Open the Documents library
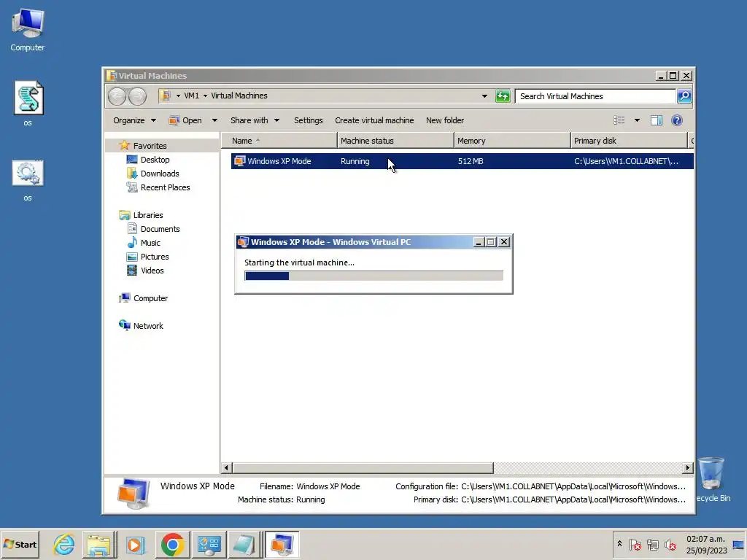Viewport: 747px width, 560px height. [x=160, y=228]
